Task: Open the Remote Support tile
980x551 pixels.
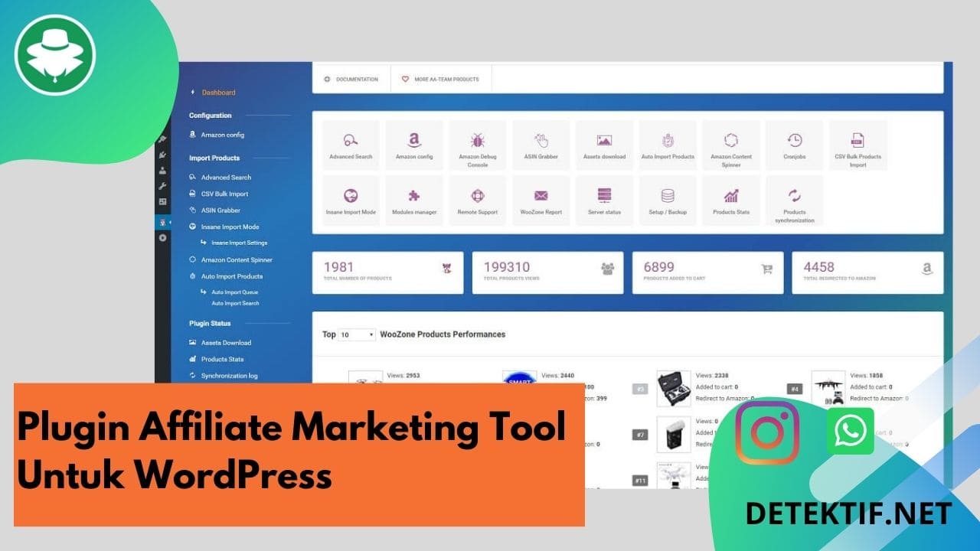Action: (x=478, y=201)
